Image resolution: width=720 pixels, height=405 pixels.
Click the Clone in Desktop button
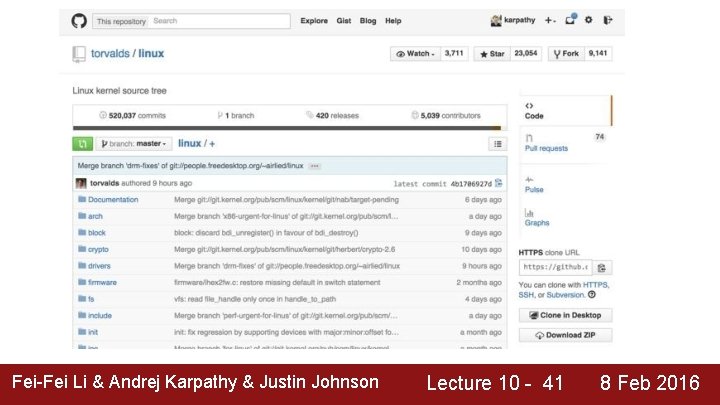pyautogui.click(x=565, y=315)
